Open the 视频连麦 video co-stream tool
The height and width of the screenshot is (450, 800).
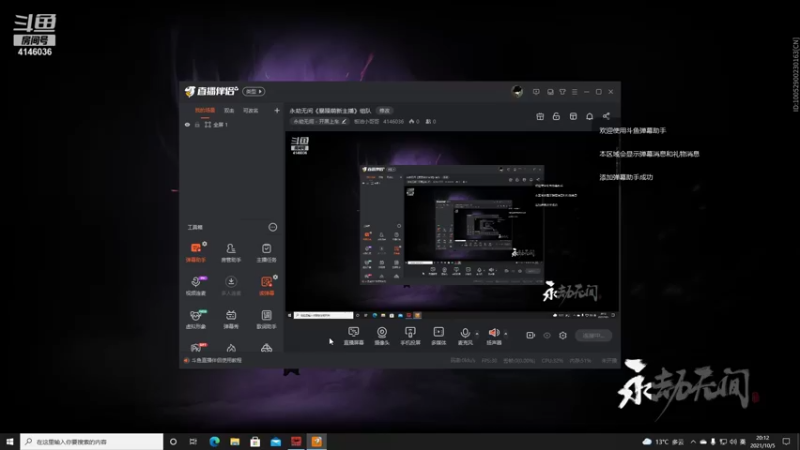[x=196, y=285]
